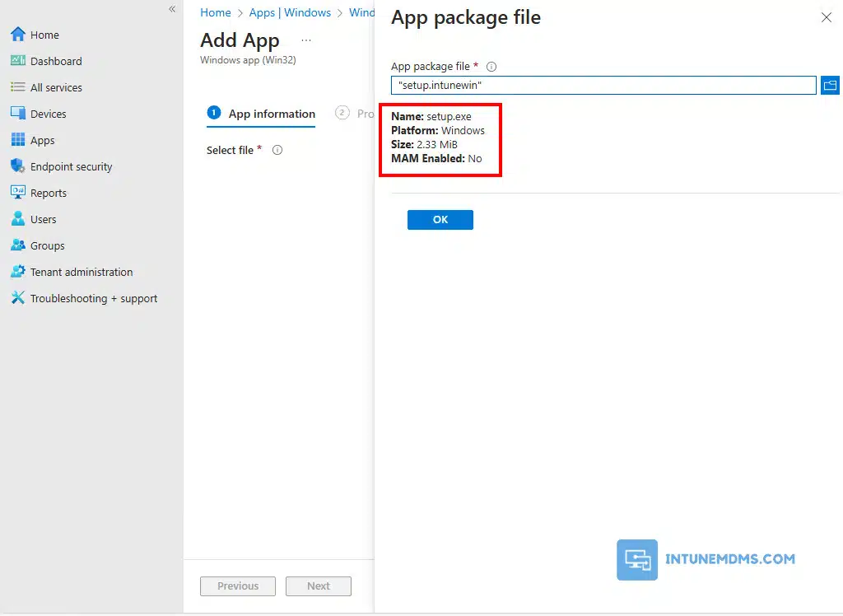Open the ellipsis menu next to Add App
This screenshot has height=616, width=843.
[x=306, y=40]
